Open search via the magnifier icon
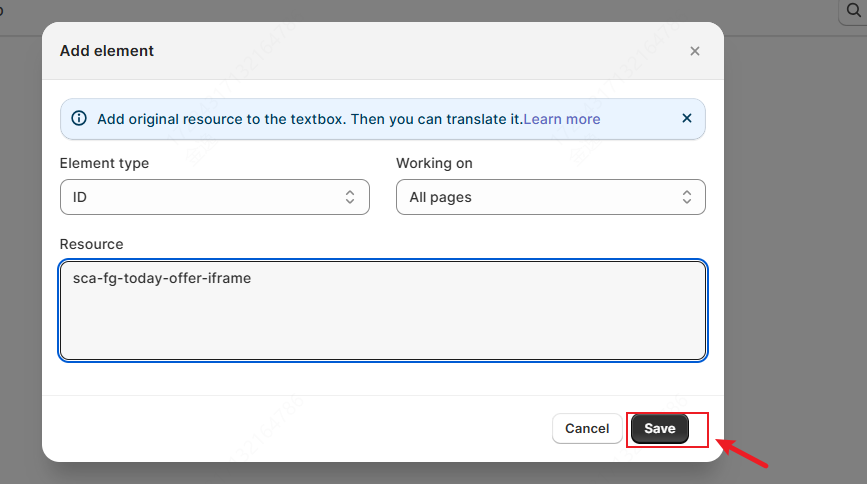 click(854, 10)
